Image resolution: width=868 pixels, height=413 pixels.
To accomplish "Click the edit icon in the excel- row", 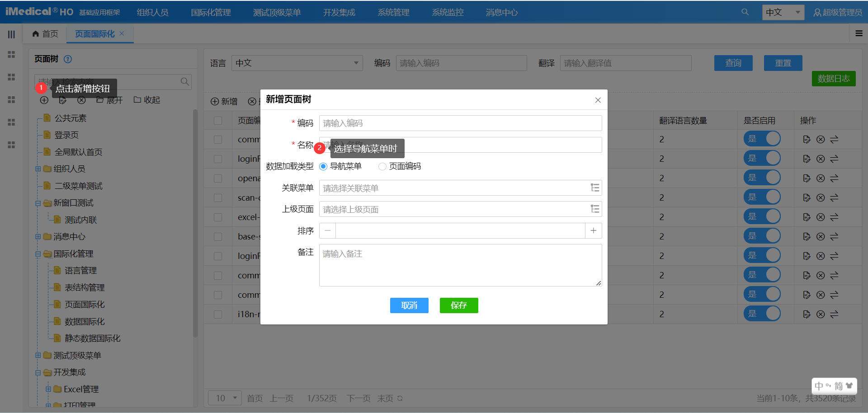I will click(807, 217).
